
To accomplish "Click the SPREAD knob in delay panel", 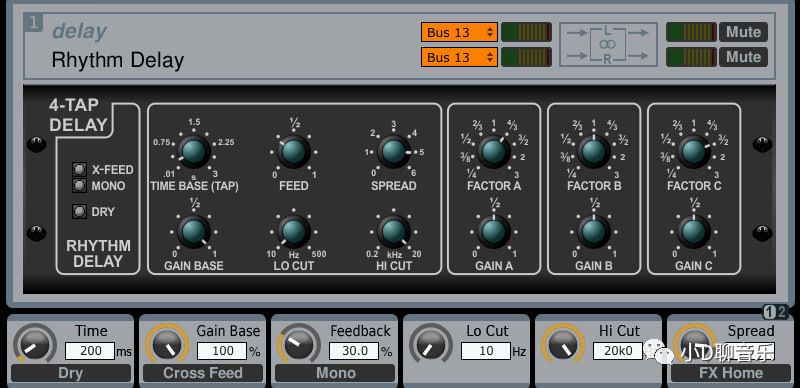I will point(393,151).
